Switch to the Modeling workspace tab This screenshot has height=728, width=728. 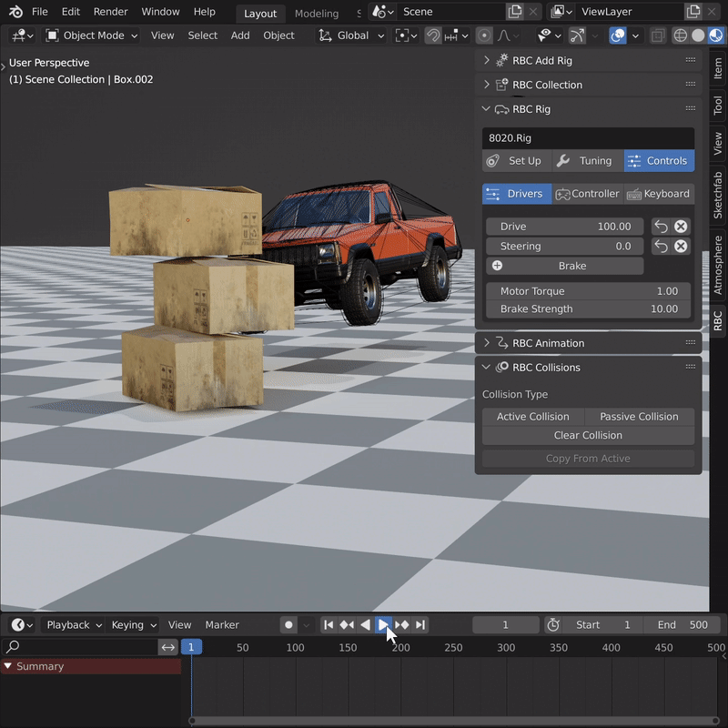pos(317,14)
